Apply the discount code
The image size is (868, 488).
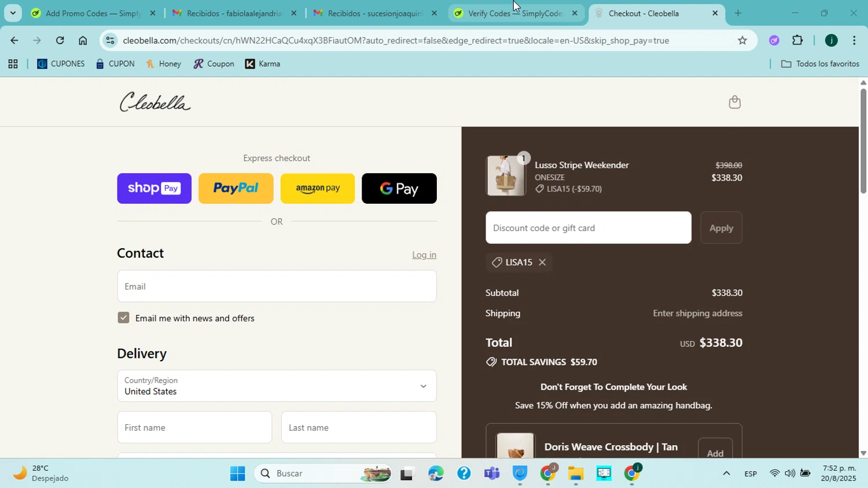click(x=721, y=228)
